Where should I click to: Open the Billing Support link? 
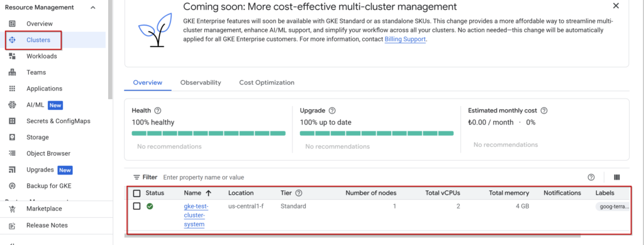(405, 40)
